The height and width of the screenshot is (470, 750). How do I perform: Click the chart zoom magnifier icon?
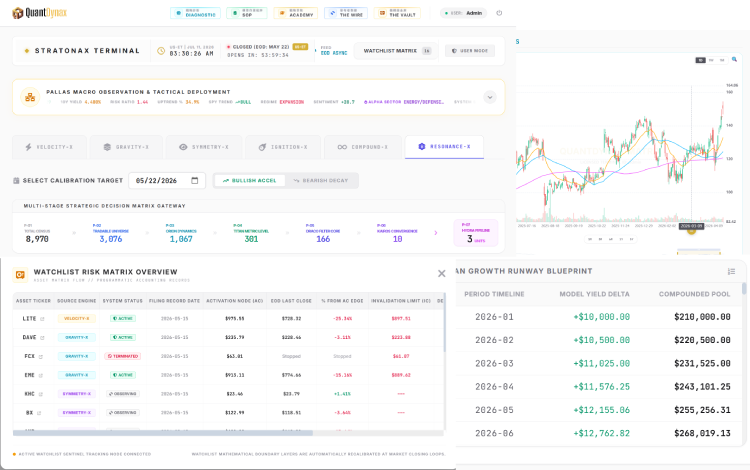(x=734, y=60)
